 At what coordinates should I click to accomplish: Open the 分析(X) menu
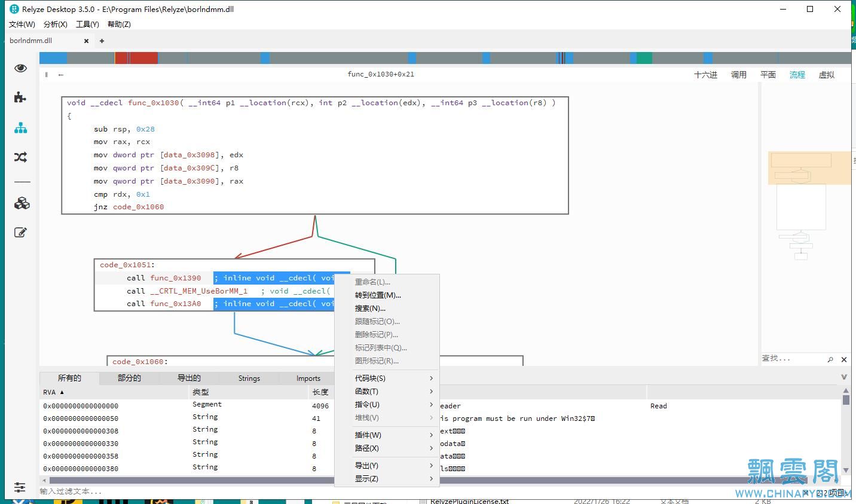[56, 25]
